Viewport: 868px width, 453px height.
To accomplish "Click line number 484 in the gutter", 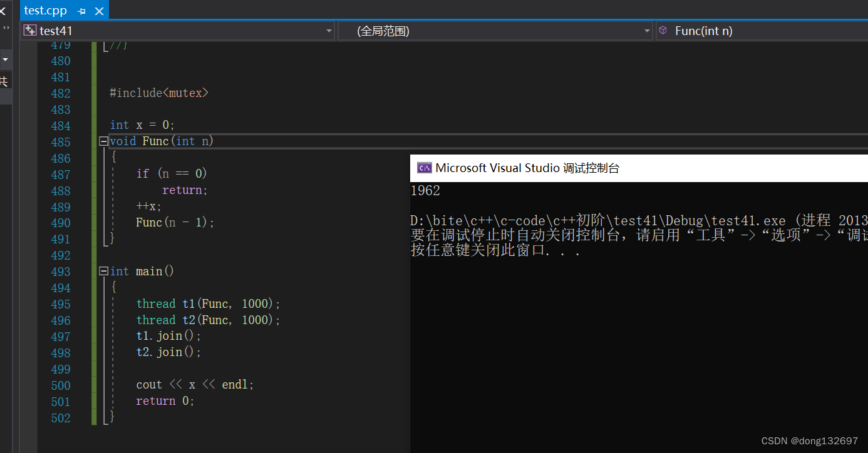I will 61,126.
